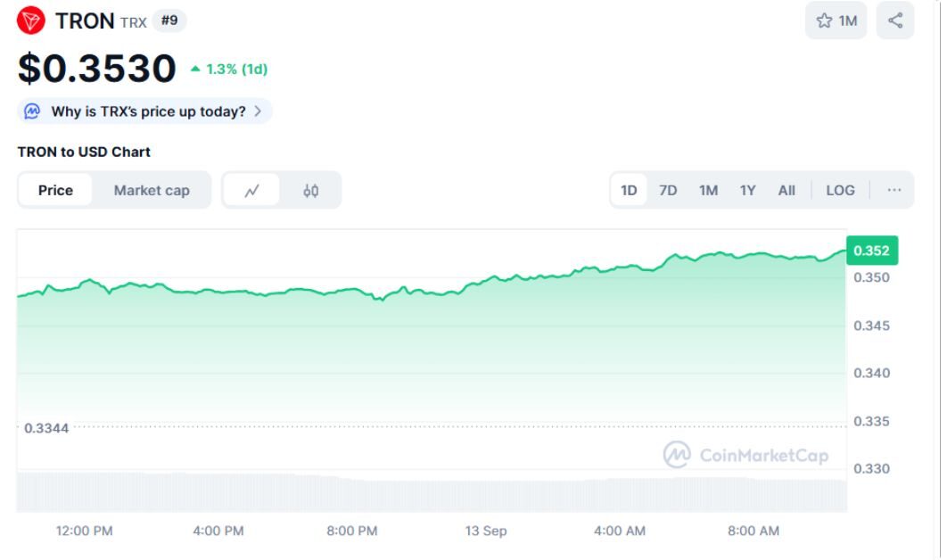Viewport: 947px width, 560px height.
Task: Click the TRON logo icon
Action: click(x=31, y=21)
